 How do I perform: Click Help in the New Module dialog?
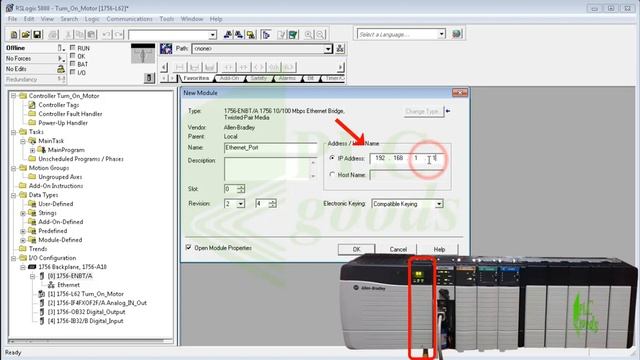[439, 249]
